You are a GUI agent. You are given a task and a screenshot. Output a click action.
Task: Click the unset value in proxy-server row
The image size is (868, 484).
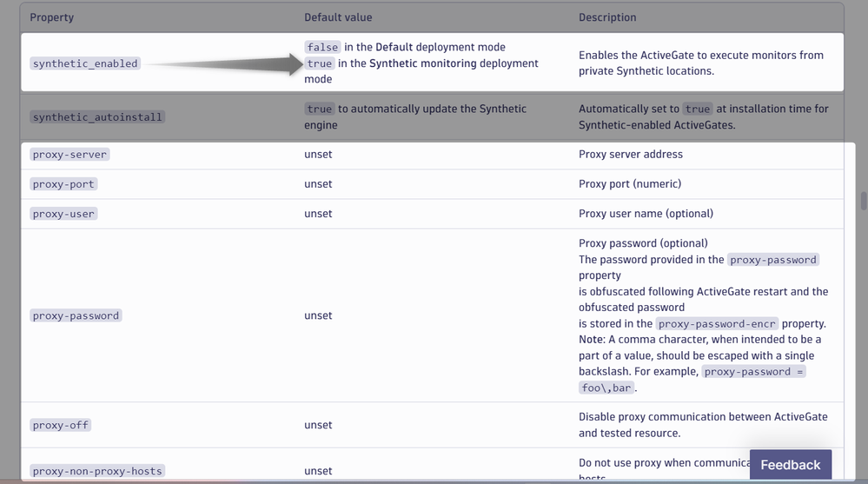pyautogui.click(x=318, y=155)
